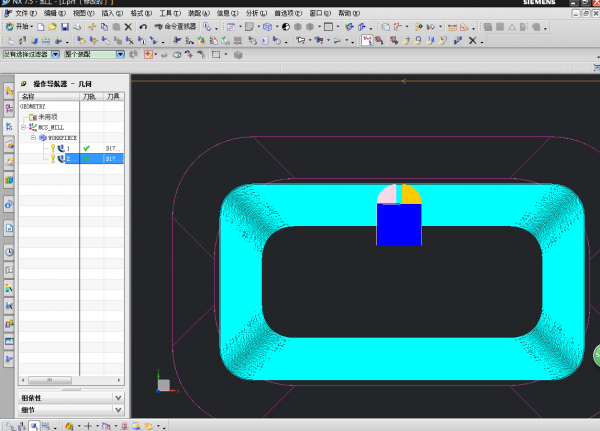Open the 工具 (Tools) menu
600x431 pixels.
(x=170, y=13)
